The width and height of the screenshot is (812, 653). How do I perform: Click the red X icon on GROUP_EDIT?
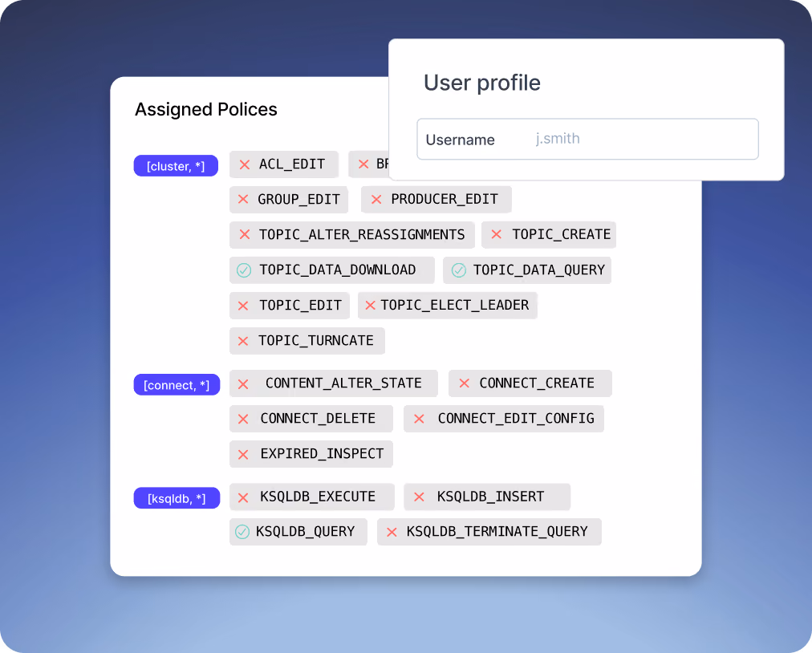pyautogui.click(x=243, y=200)
